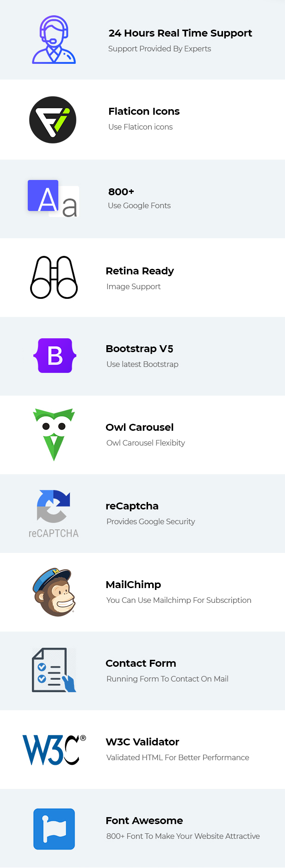
Task: Select the Font Awesome flag icon
Action: coord(54,829)
